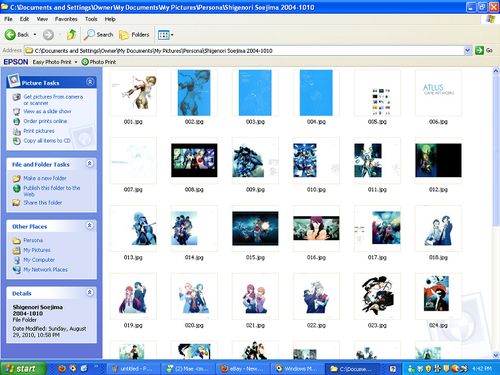The image size is (500, 375).
Task: Open the Tools menu
Action: coord(91,19)
